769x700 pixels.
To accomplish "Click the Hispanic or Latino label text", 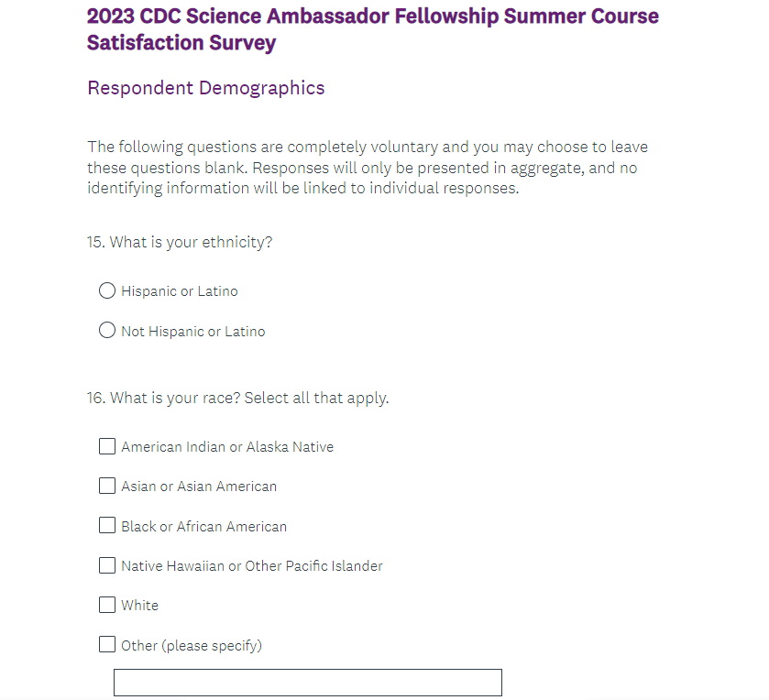I will [180, 291].
